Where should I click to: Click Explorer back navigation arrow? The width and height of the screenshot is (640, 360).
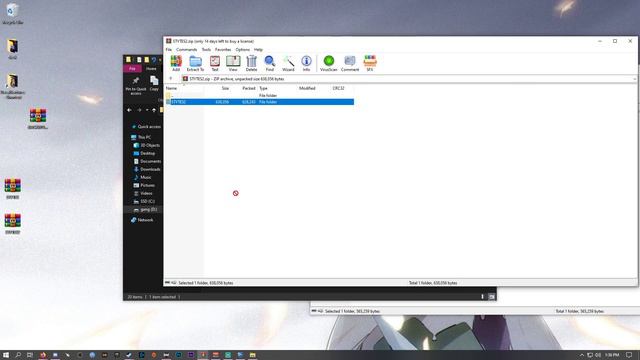[x=129, y=110]
